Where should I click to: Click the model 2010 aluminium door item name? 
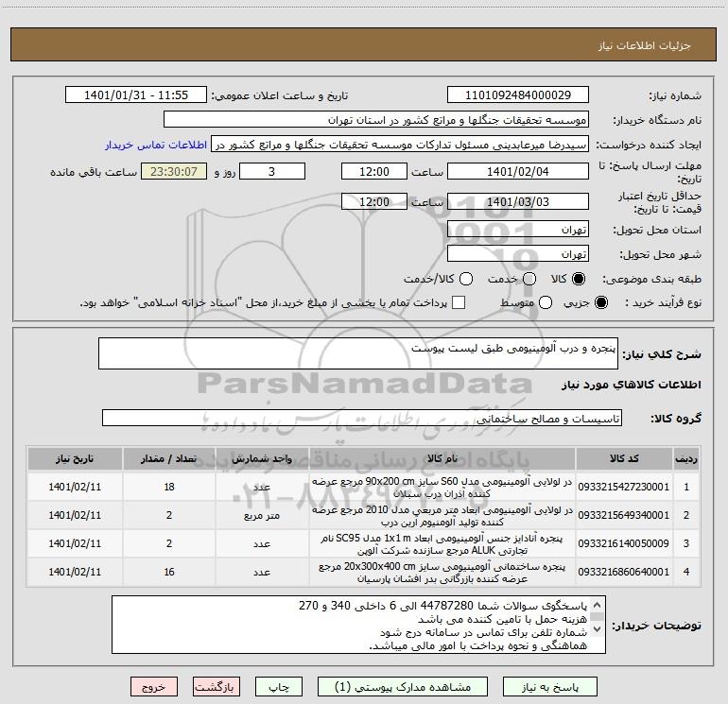(442, 516)
